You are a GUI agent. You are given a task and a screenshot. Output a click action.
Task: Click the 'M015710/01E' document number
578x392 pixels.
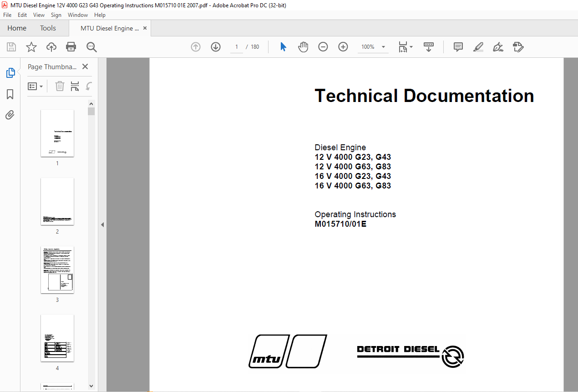340,224
